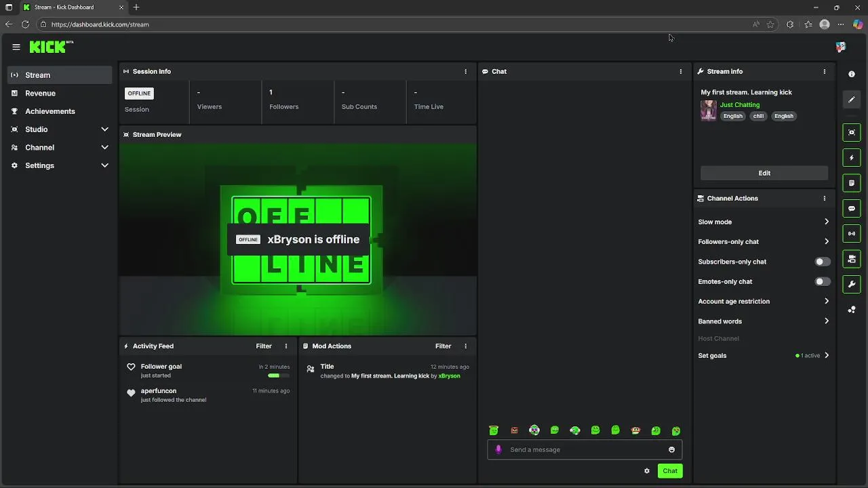Toggle the Stream Preview widget icon in right rail
Image resolution: width=868 pixels, height=488 pixels.
click(x=852, y=132)
